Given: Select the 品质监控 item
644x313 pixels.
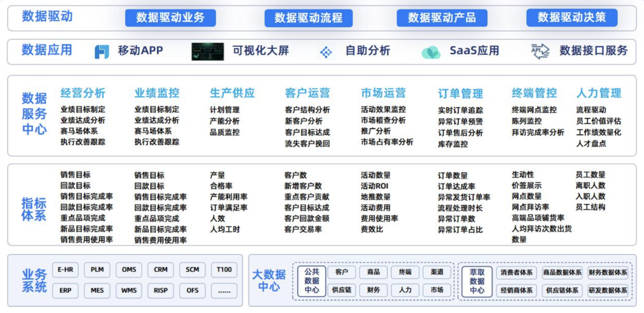Looking at the screenshot, I should point(224,132).
